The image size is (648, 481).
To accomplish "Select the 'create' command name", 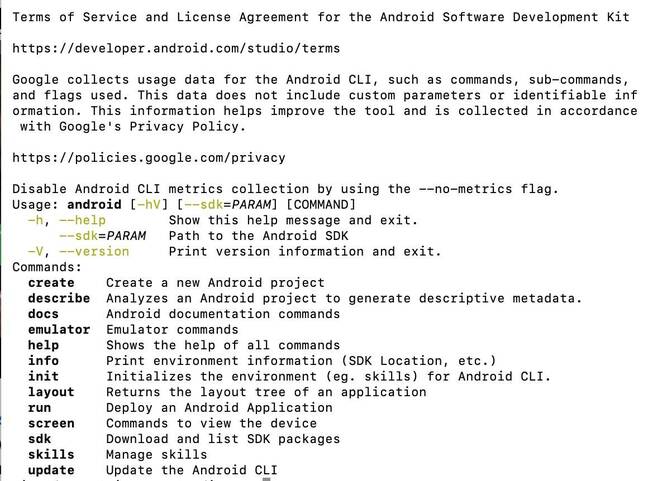I will point(51,283).
